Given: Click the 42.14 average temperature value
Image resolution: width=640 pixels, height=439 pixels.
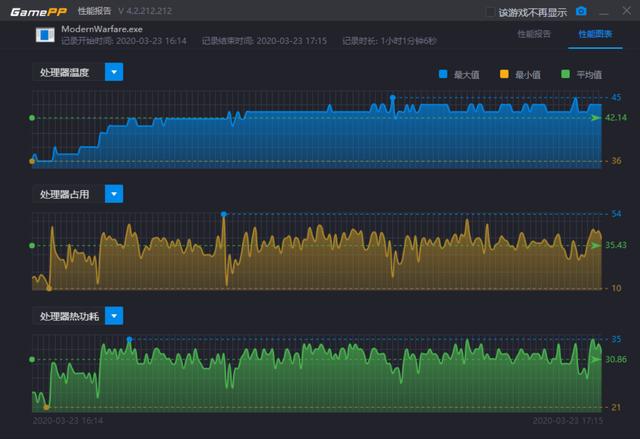Looking at the screenshot, I should point(616,118).
